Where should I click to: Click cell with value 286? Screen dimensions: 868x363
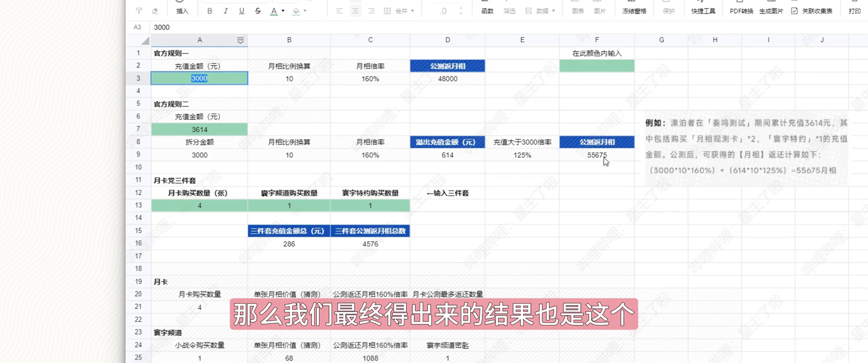[x=289, y=244]
